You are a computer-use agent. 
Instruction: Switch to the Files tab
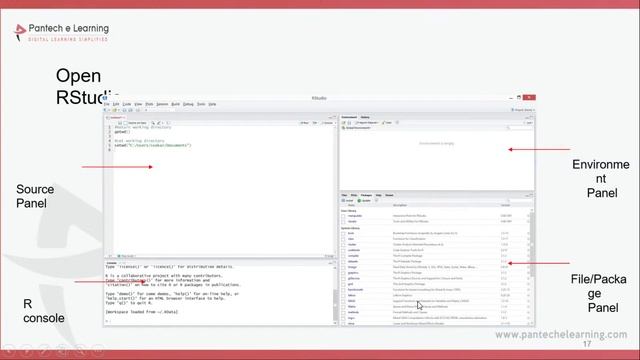pyautogui.click(x=344, y=195)
